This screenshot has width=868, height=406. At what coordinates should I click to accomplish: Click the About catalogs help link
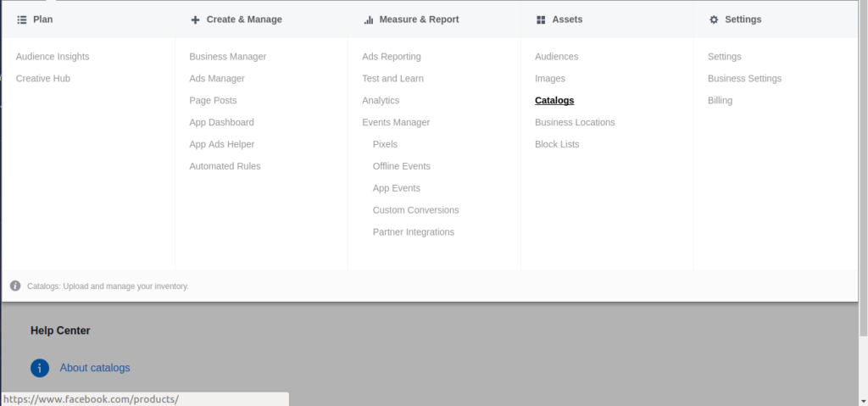point(95,368)
